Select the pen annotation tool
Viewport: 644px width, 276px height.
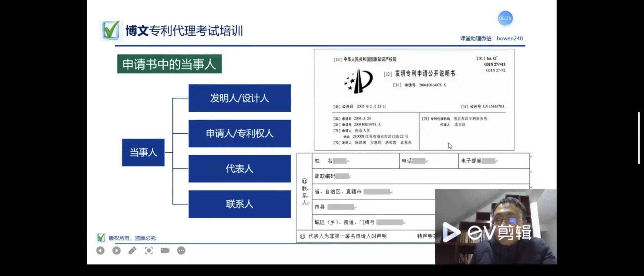pyautogui.click(x=132, y=251)
